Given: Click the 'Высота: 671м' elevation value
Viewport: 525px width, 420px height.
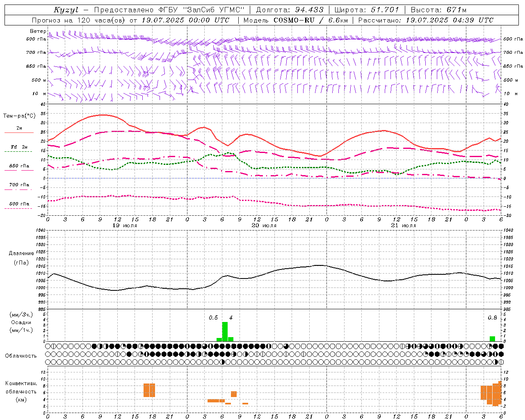Looking at the screenshot, I should click(x=438, y=10).
